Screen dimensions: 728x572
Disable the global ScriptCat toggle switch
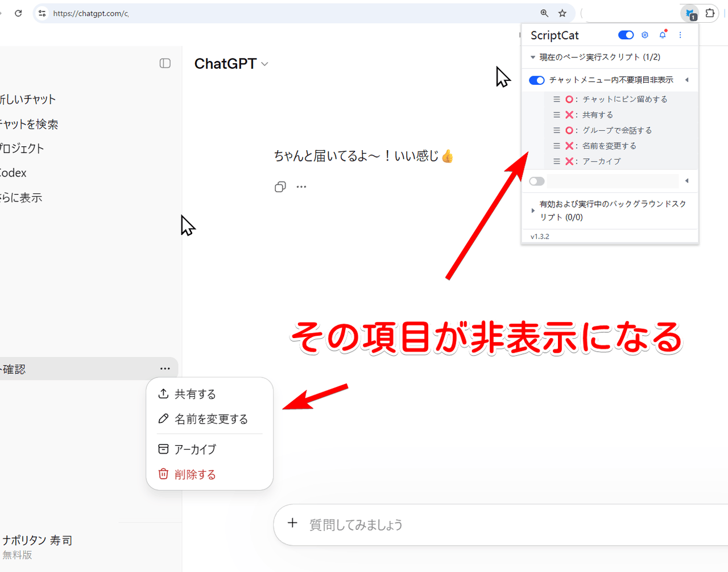[x=626, y=35]
